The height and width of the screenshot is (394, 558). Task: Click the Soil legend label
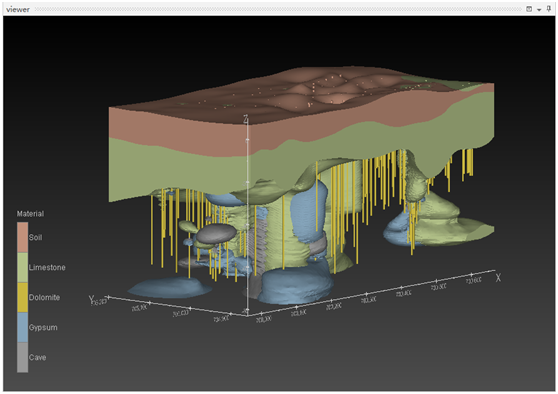[35, 237]
